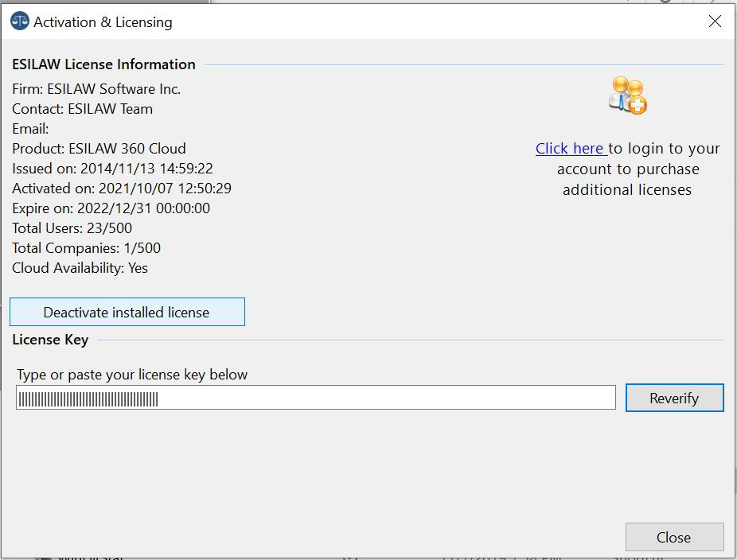Screen dimensions: 737x560
Task: Click Deactivate installed license button
Action: click(127, 312)
